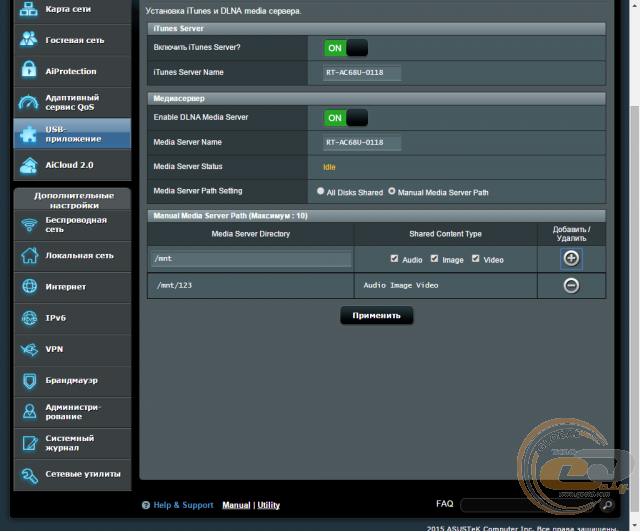This screenshot has height=531, width=640.
Task: Click the Media Server Directory column header
Action: pos(251,234)
